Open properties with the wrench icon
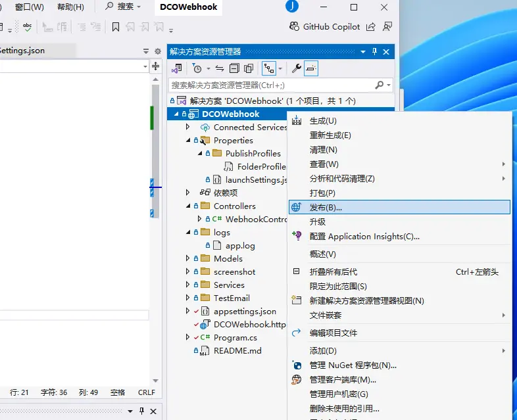 [x=296, y=68]
